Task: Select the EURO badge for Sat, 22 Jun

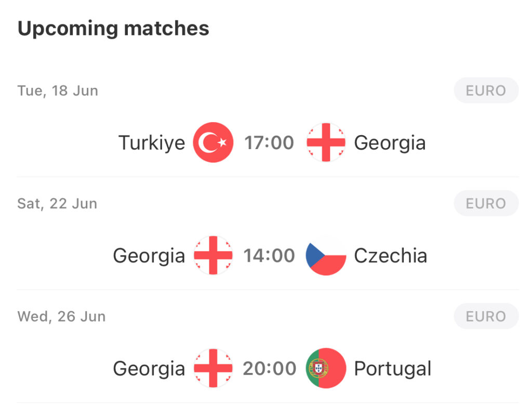Action: (486, 204)
